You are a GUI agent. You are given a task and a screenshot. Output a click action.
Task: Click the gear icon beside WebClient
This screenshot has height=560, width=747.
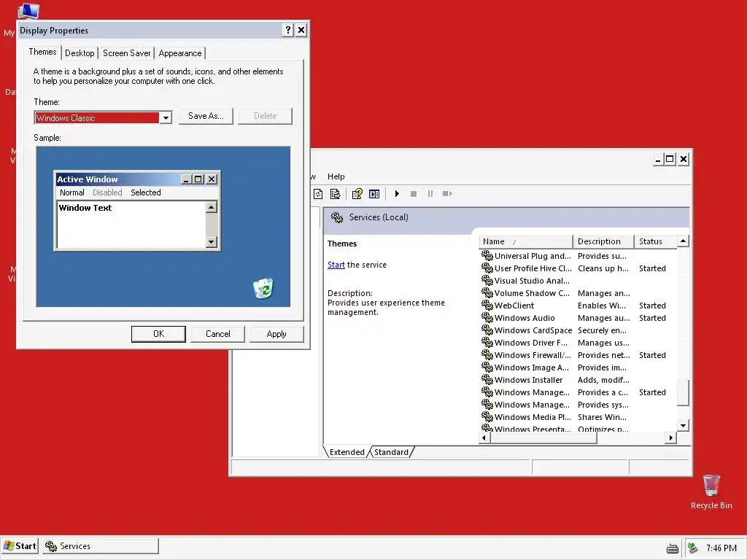pyautogui.click(x=487, y=305)
